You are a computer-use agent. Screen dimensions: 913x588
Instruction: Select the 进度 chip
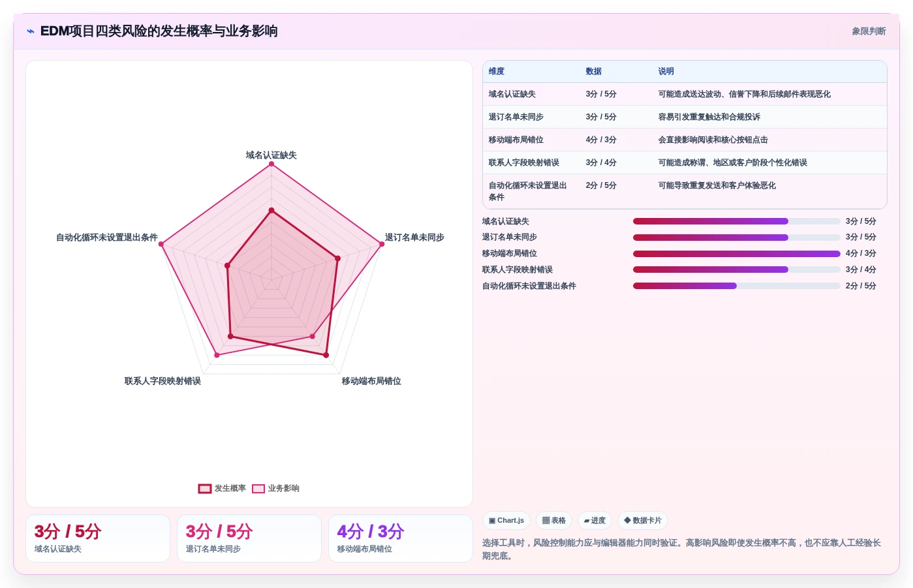[x=595, y=521]
